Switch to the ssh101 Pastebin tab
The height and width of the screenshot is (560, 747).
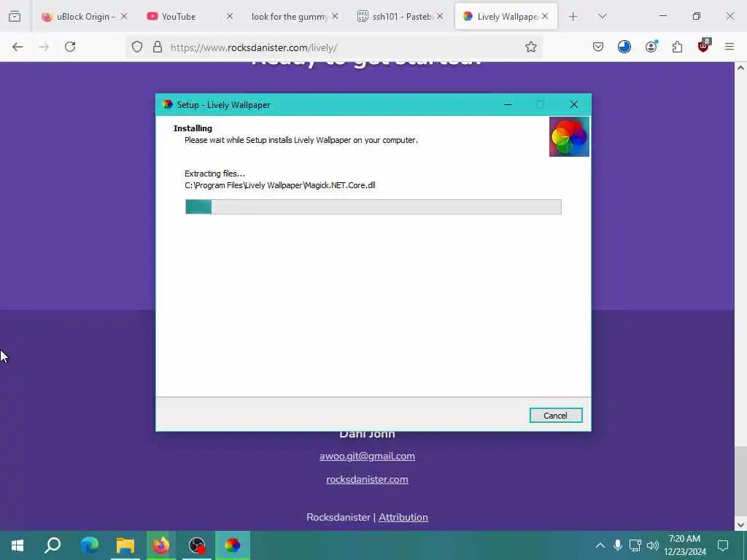click(401, 17)
